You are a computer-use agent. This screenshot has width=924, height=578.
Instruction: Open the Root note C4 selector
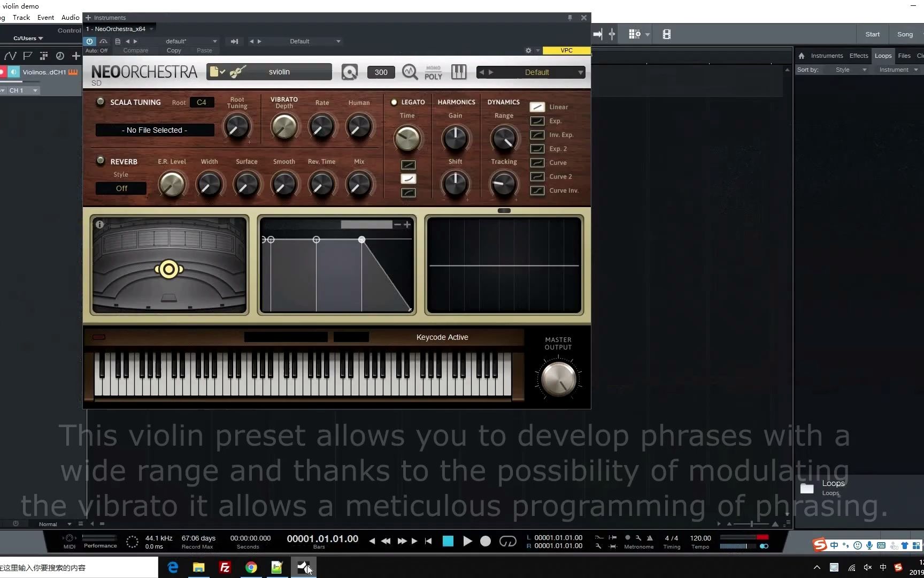[x=202, y=102]
